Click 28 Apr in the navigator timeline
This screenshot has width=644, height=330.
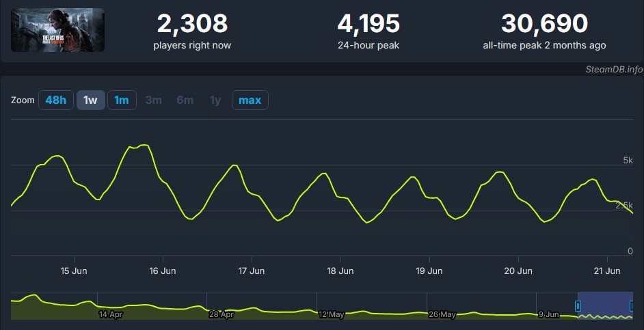click(221, 315)
